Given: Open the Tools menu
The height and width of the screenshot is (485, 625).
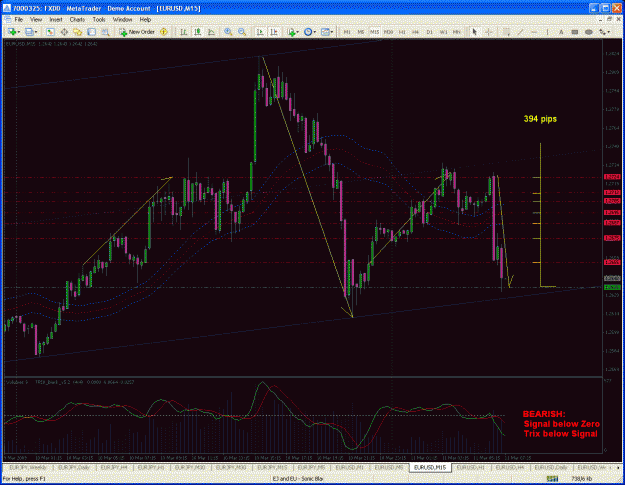Looking at the screenshot, I should coord(99,20).
